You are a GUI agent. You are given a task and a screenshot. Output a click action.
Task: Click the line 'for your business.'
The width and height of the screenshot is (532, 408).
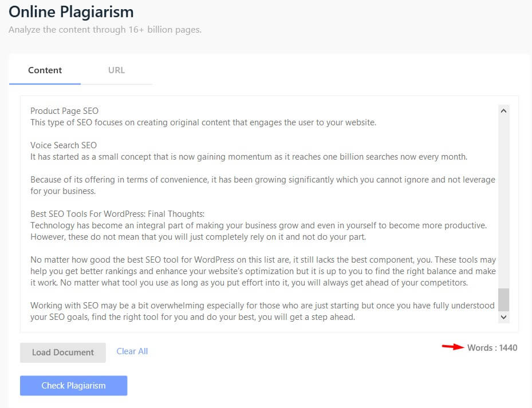pos(63,191)
